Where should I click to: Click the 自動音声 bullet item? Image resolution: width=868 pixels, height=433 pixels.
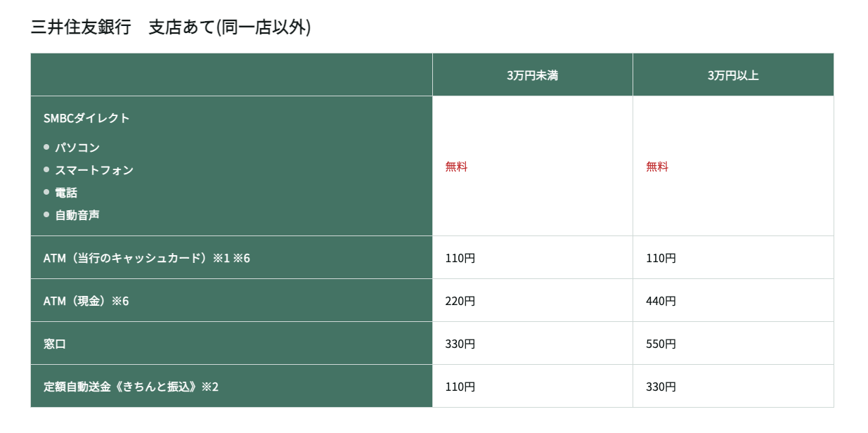coord(77,215)
